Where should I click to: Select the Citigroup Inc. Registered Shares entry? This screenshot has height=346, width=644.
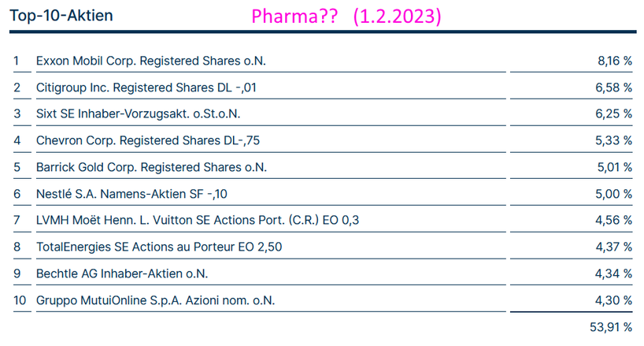146,87
